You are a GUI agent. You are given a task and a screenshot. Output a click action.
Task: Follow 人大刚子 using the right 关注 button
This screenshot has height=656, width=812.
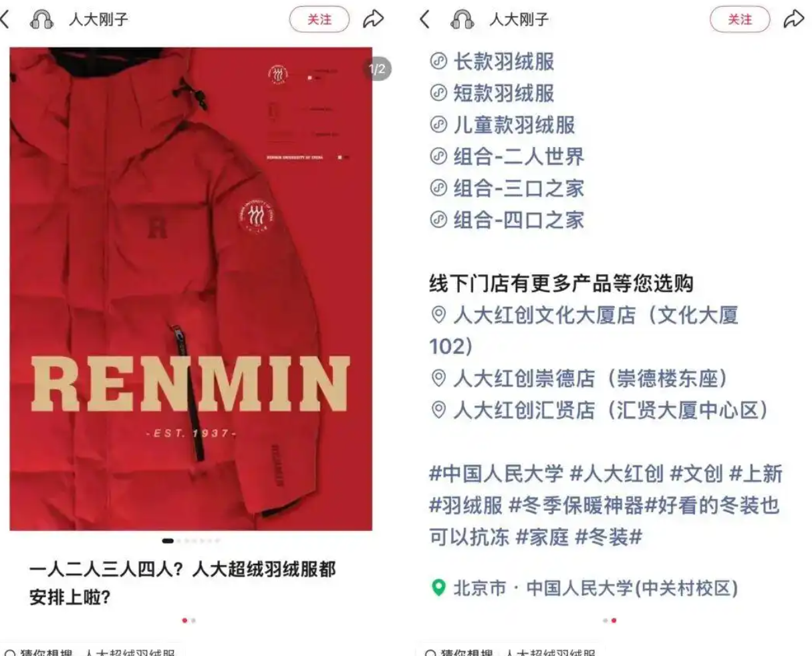pos(740,19)
